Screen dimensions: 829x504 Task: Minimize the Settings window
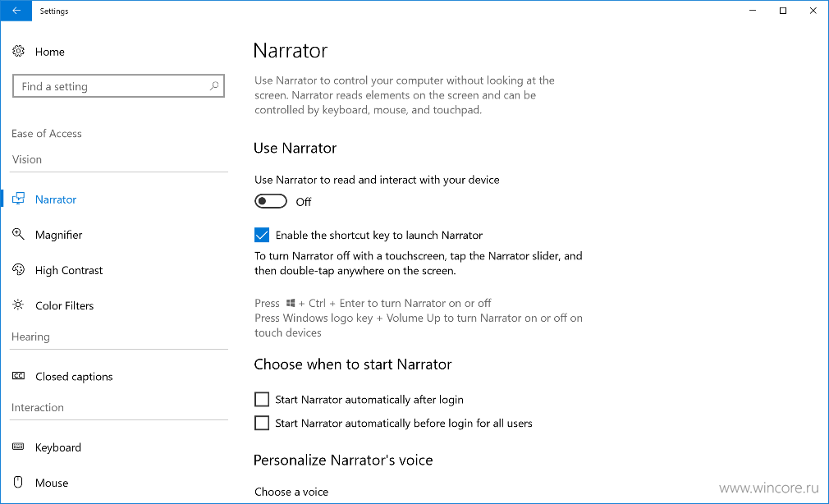click(753, 11)
